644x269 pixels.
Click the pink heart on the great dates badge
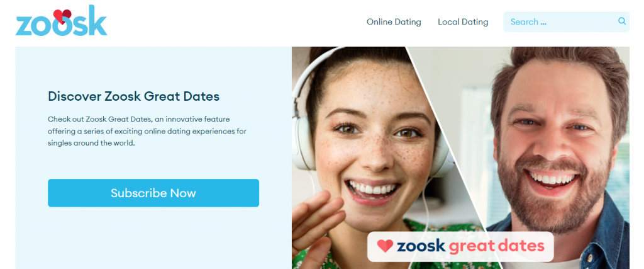tap(386, 246)
